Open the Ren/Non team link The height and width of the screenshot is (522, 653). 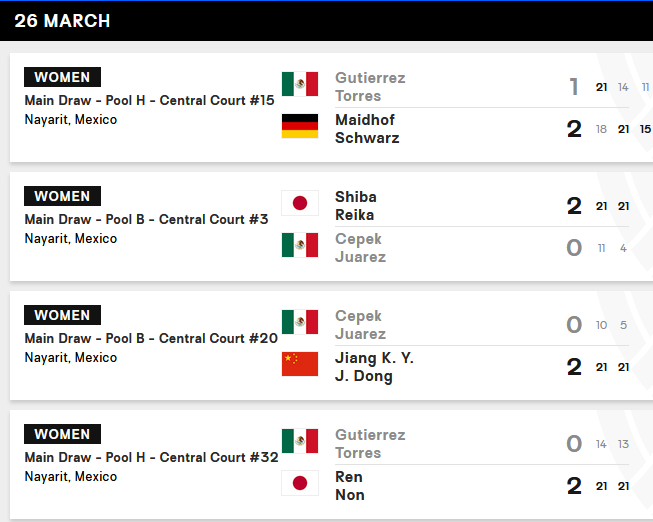point(350,486)
